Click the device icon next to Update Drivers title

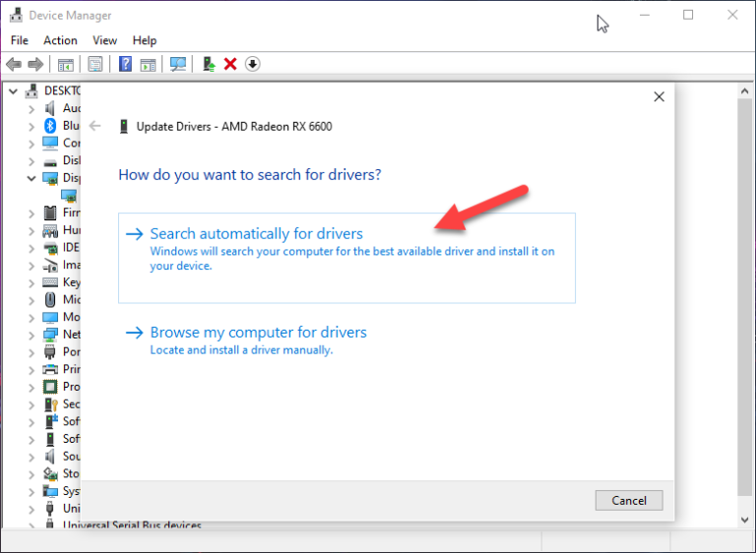(124, 127)
